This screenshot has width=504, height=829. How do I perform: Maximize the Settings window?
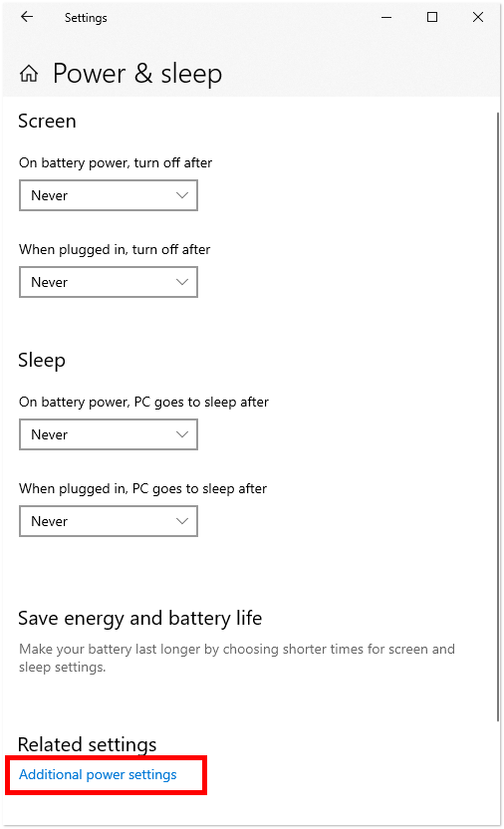tap(432, 18)
